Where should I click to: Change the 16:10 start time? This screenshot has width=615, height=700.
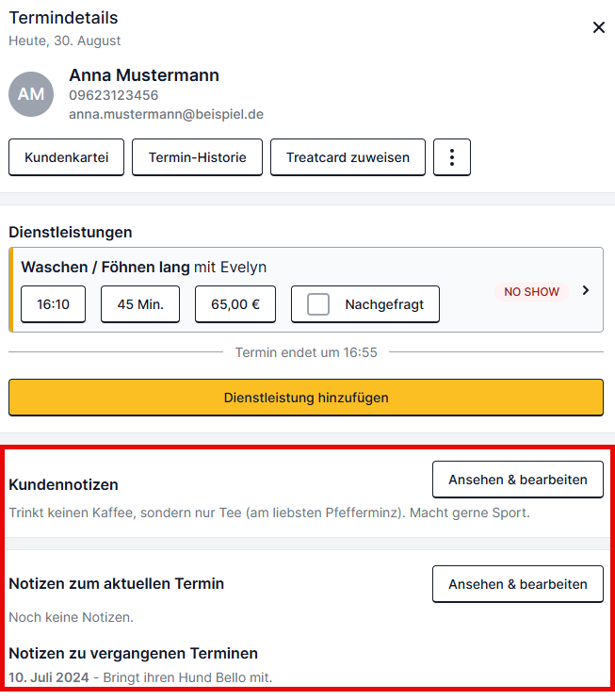click(x=53, y=304)
